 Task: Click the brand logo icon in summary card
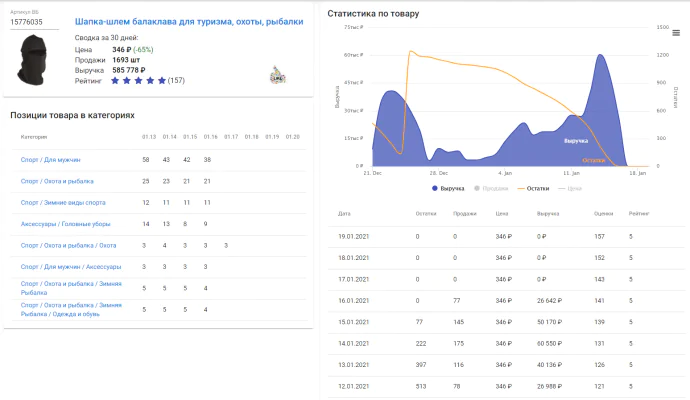[277, 75]
